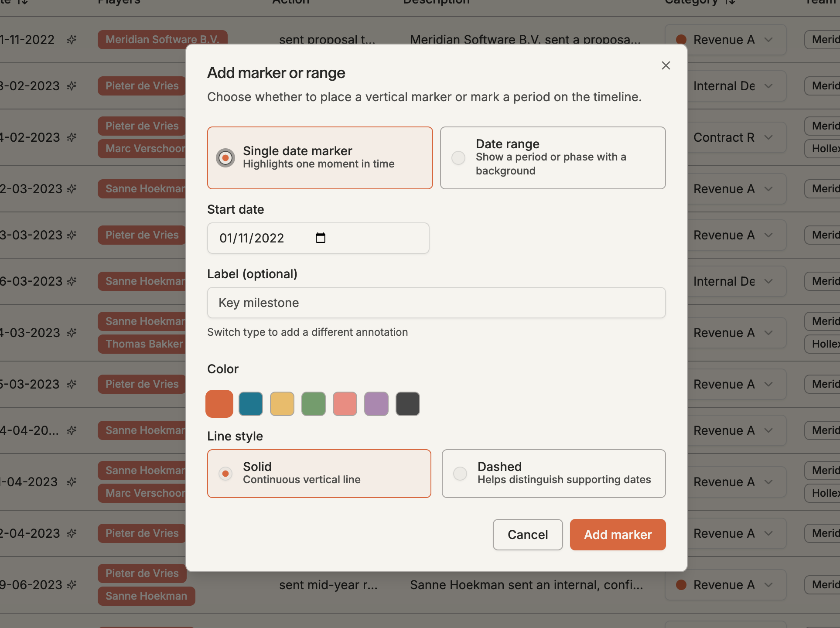Select Single date marker option

(320, 158)
